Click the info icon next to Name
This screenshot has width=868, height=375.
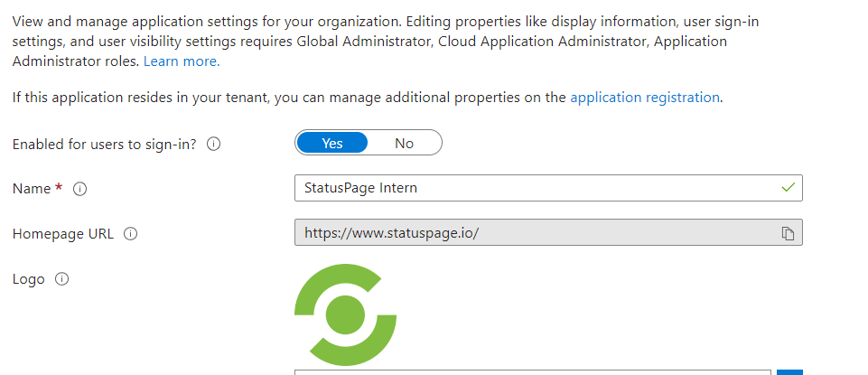(x=79, y=189)
